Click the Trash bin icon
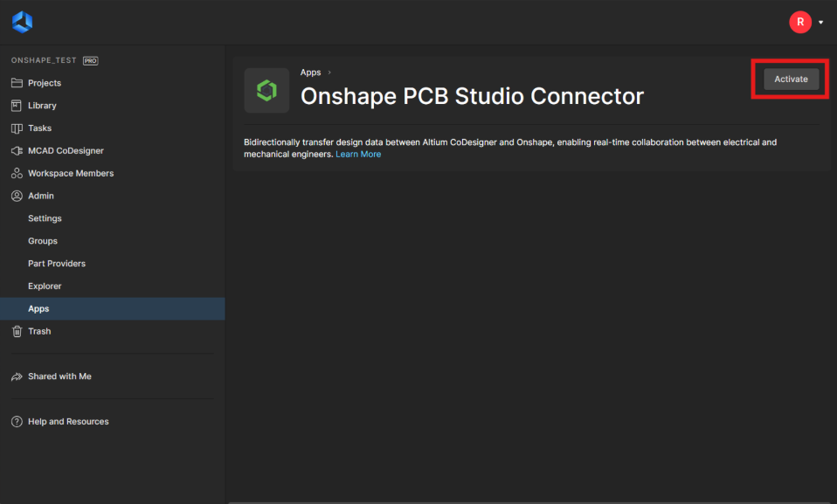 (x=17, y=331)
